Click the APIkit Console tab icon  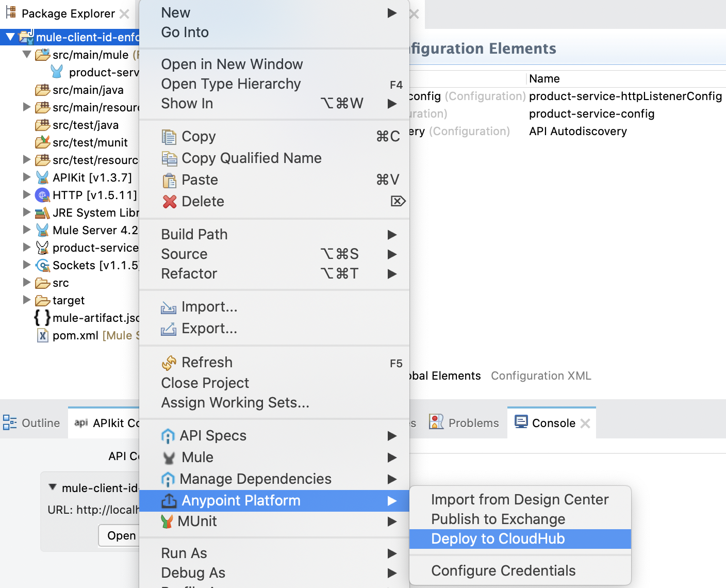81,423
